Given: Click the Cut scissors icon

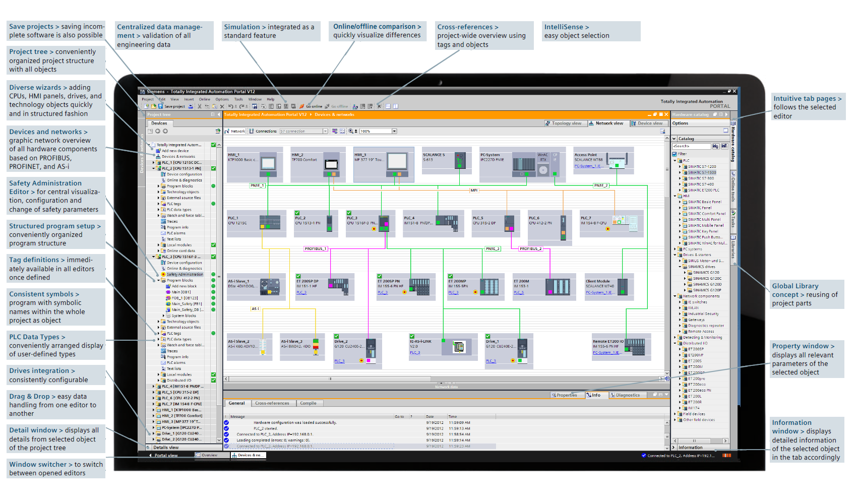Looking at the screenshot, I should (x=200, y=106).
